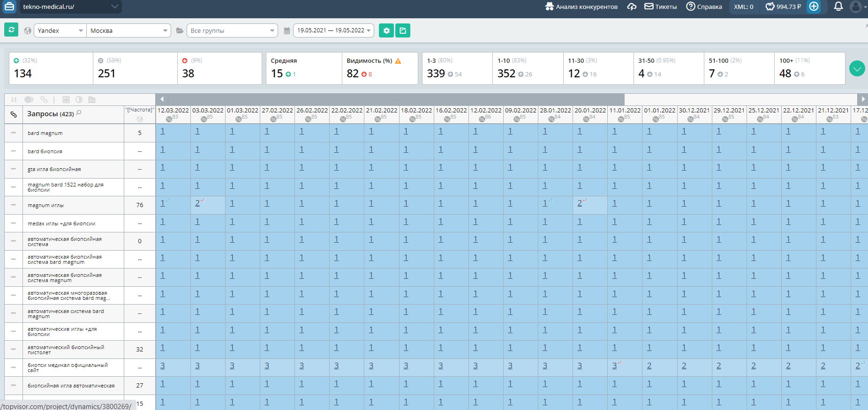Toggle the magnum иглы row selector dash
The image size is (868, 410).
pos(13,205)
